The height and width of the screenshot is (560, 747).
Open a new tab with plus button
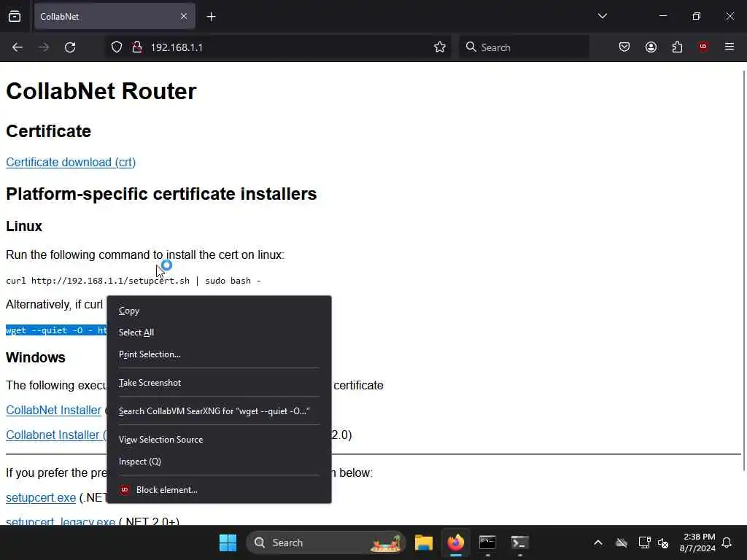click(211, 17)
